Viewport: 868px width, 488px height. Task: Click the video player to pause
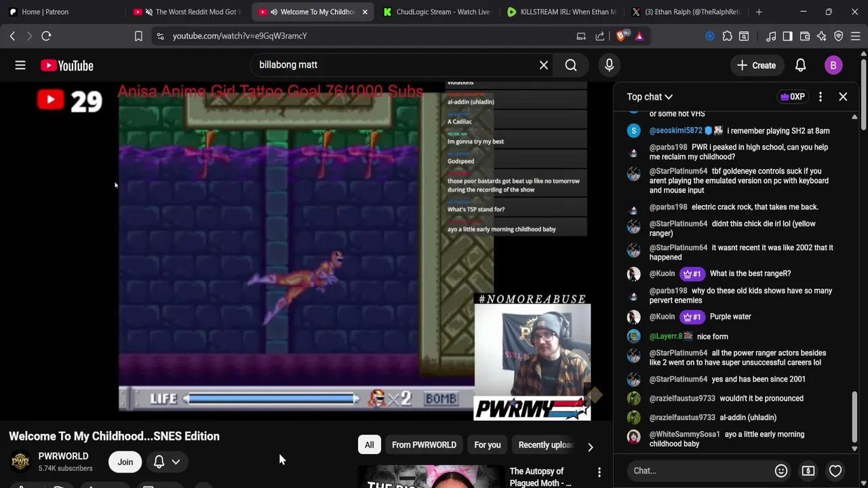pyautogui.click(x=305, y=251)
